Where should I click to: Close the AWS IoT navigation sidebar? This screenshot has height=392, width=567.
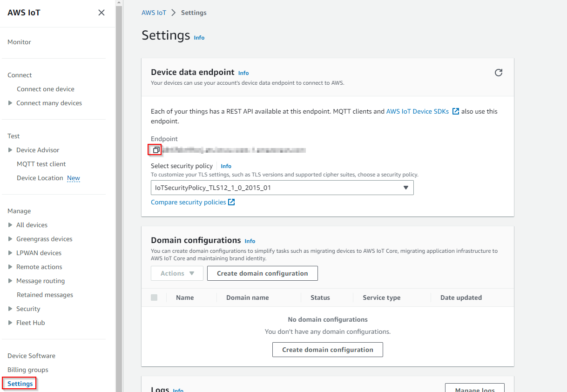(x=101, y=13)
